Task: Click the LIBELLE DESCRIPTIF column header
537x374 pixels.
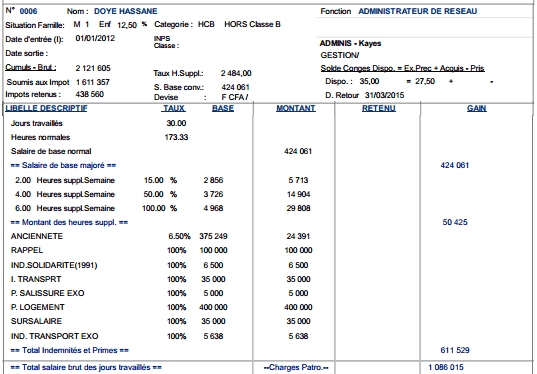Action: point(46,109)
